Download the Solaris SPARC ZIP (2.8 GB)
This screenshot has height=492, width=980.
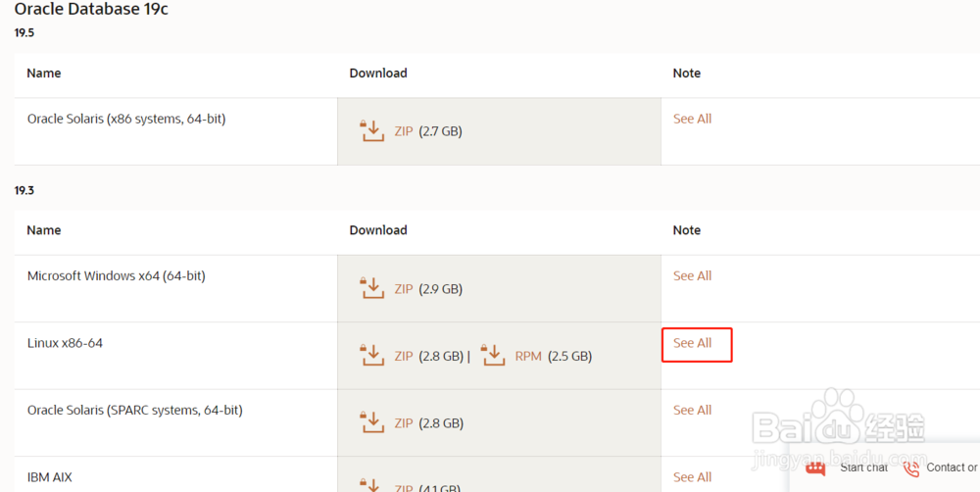click(x=404, y=423)
